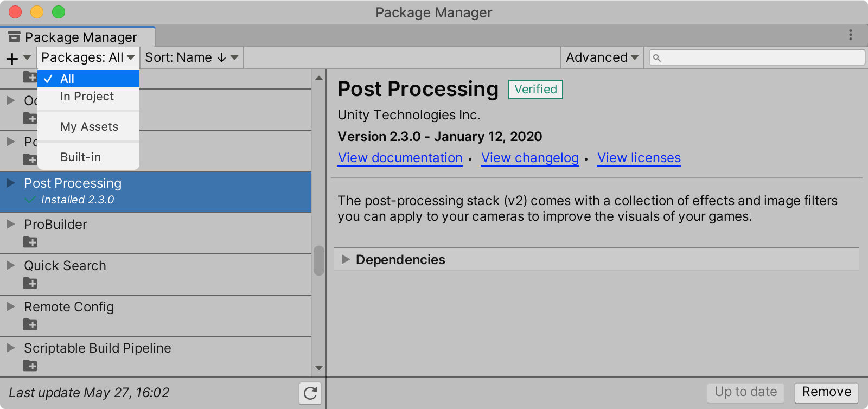Expand the Scriptable Build Pipeline versions

[10, 348]
